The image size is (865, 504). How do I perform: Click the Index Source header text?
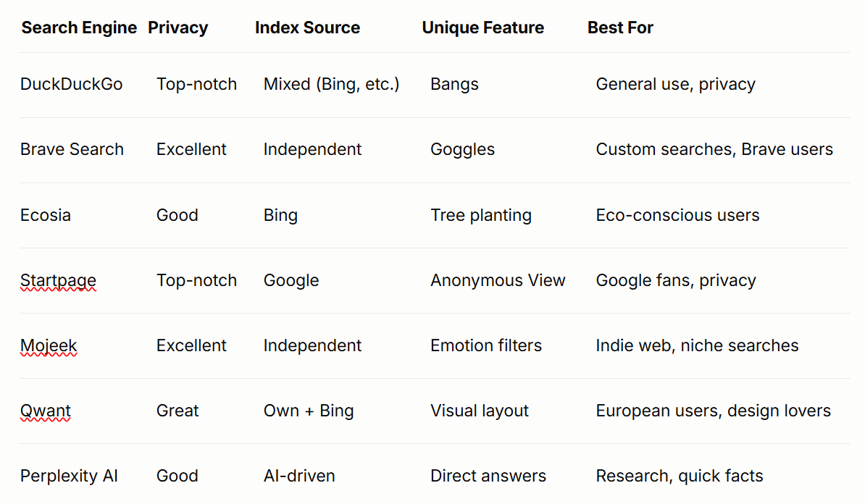click(307, 28)
